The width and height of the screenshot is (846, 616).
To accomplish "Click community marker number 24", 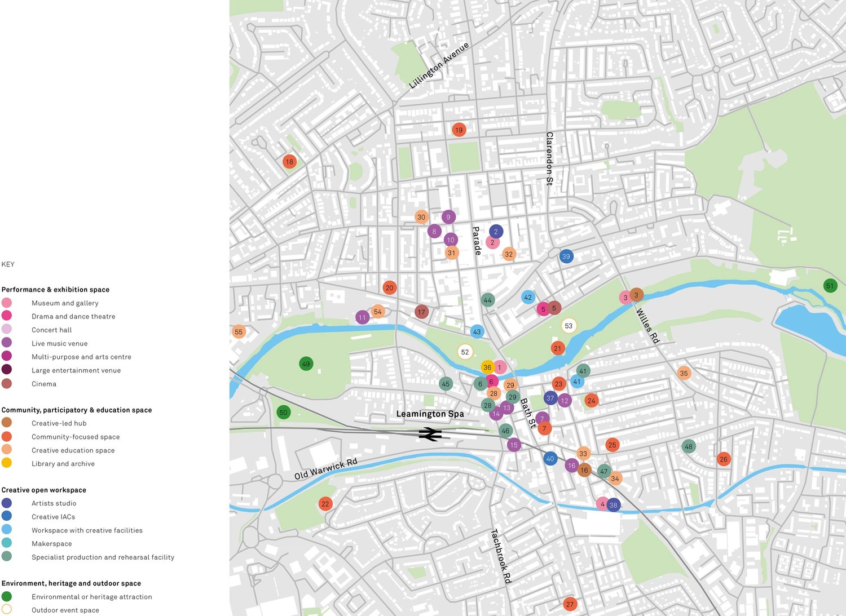I will pyautogui.click(x=591, y=401).
